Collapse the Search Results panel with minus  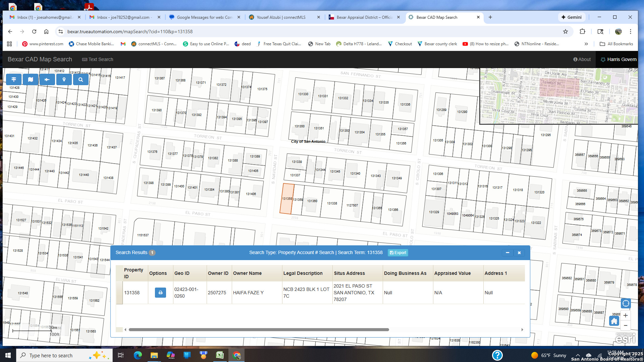[x=507, y=253]
